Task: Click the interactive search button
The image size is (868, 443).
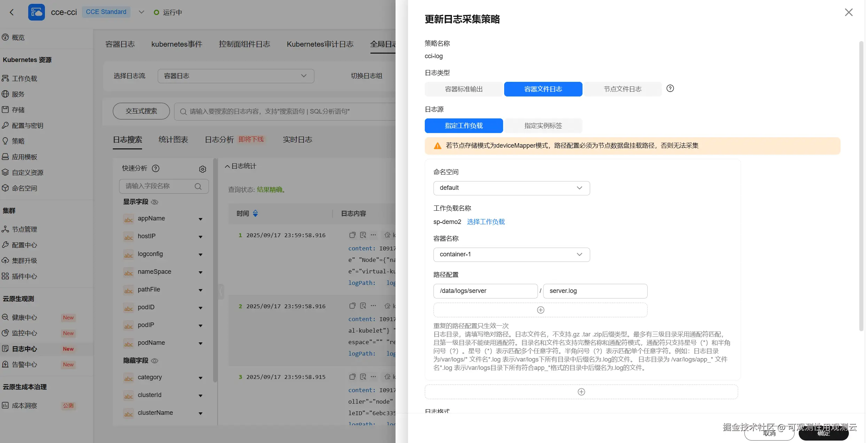Action: click(141, 111)
